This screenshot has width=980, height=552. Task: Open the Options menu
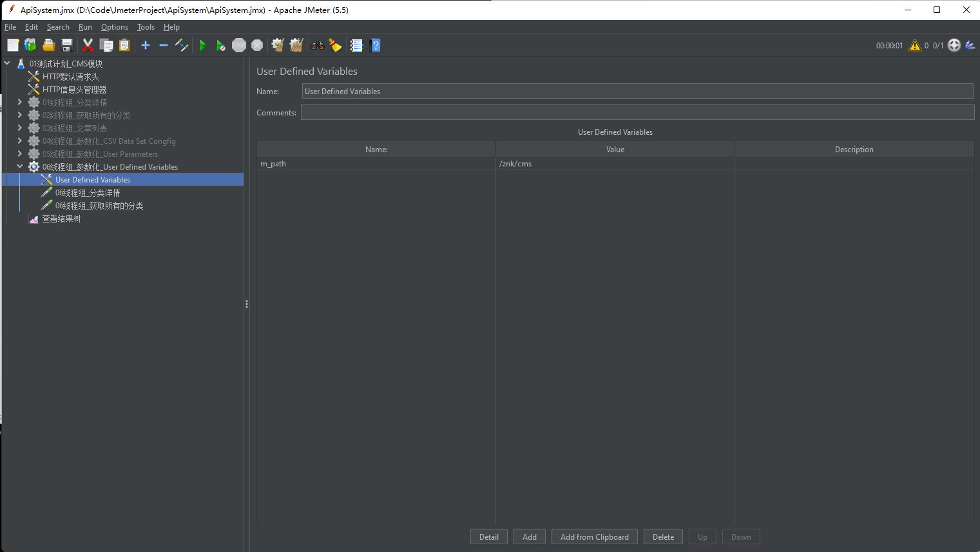pos(115,27)
